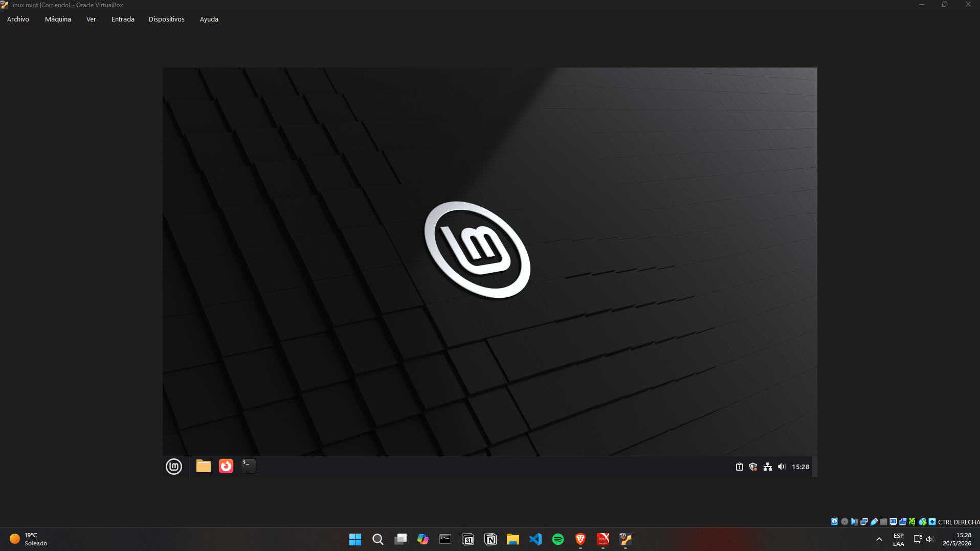
Task: Open the ESP LAA language switcher
Action: click(x=899, y=539)
